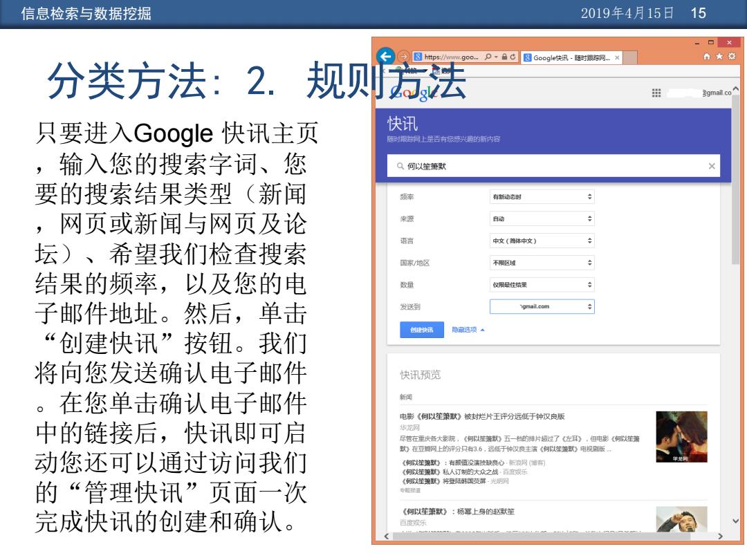The height and width of the screenshot is (560, 747).
Task: Click the refresh icon in address bar
Action: [513, 57]
